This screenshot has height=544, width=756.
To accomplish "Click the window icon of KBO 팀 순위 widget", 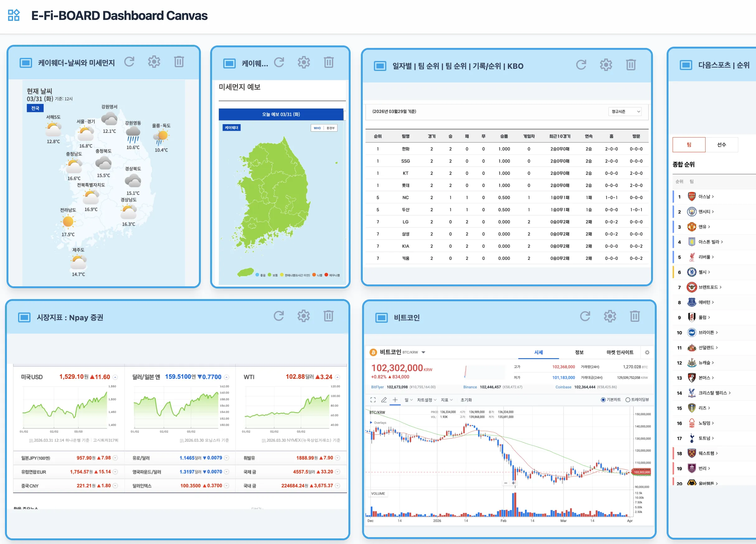I will (x=380, y=66).
